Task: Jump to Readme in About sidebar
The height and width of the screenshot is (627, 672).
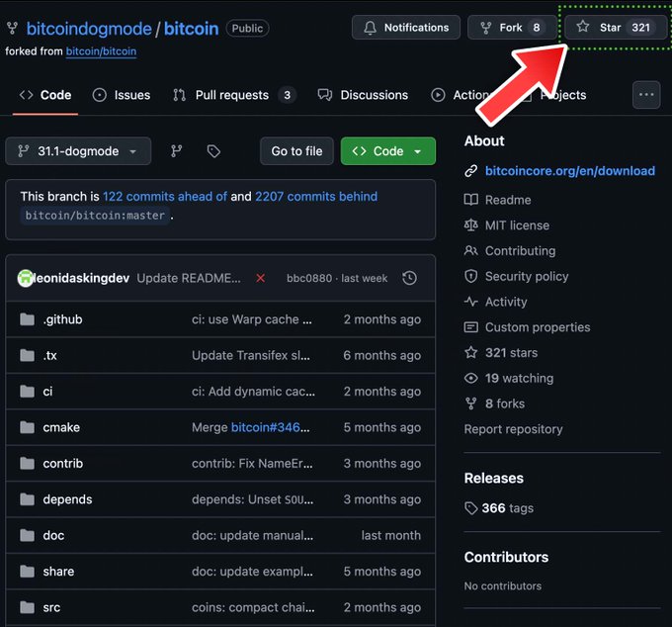Action: coord(508,200)
